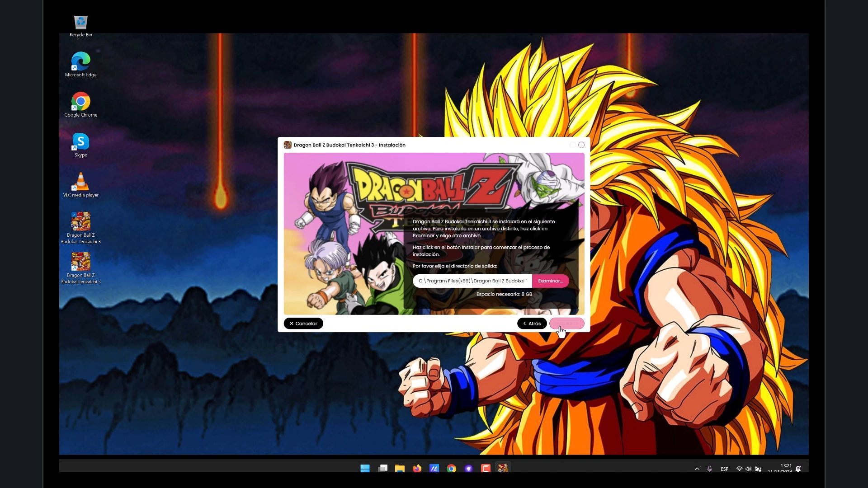
Task: Select the Microsoft Edge desktop shortcut
Action: [x=81, y=65]
